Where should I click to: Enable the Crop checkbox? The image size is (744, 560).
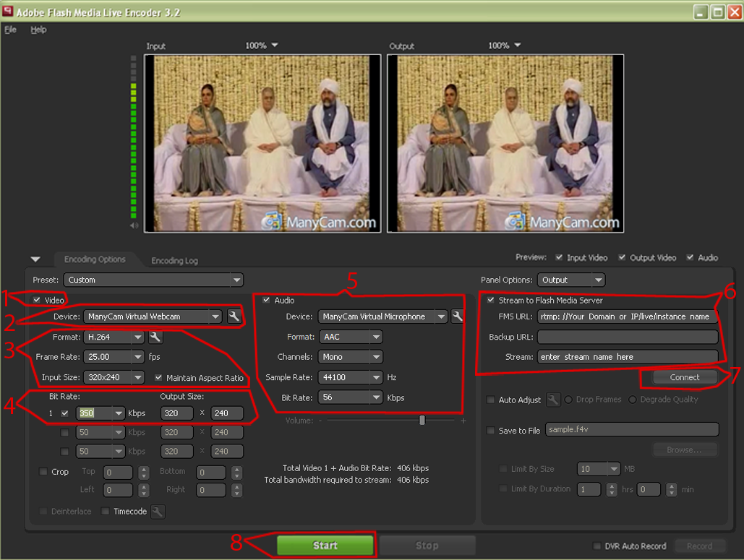(43, 471)
